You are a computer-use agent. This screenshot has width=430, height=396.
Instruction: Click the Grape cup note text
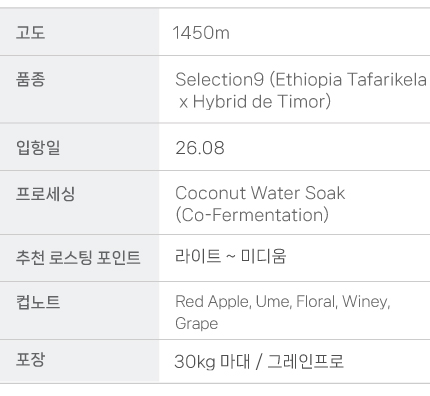point(197,323)
